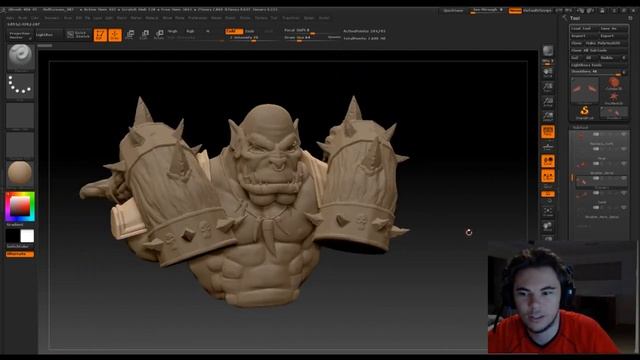Image resolution: width=640 pixels, height=360 pixels.
Task: Activate Quick Sketch mode
Action: [x=78, y=35]
